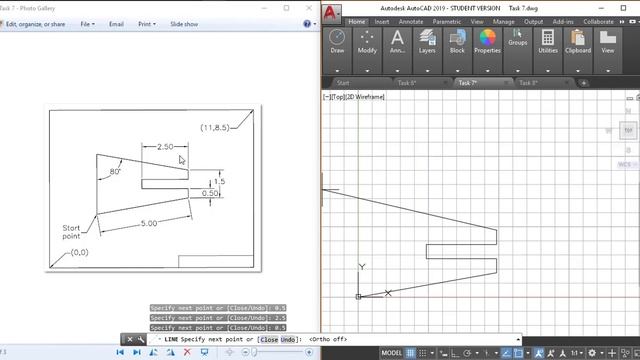Screen dimensions: 640x360
Task: Expand the Layers panel dropdown arrow
Action: pos(427,71)
